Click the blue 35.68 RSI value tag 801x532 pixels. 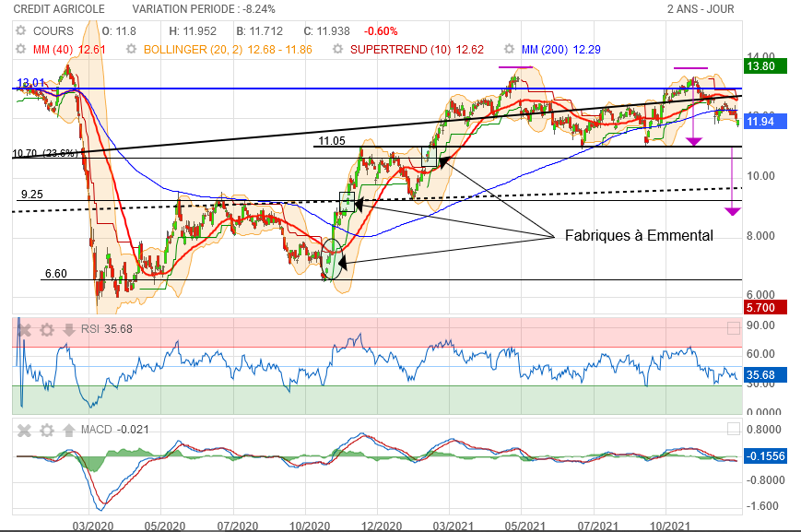pyautogui.click(x=764, y=375)
